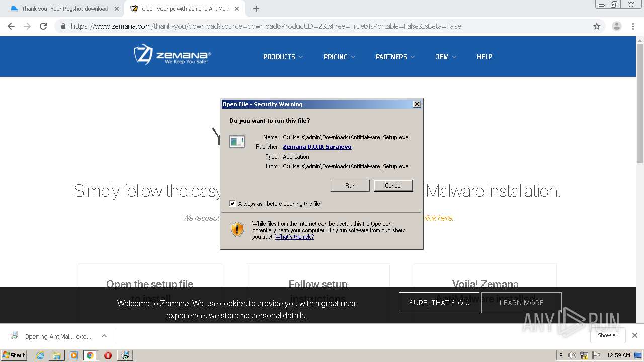This screenshot has height=362, width=644.
Task: Open the AntiMal...exe download options arrow
Action: point(104,336)
